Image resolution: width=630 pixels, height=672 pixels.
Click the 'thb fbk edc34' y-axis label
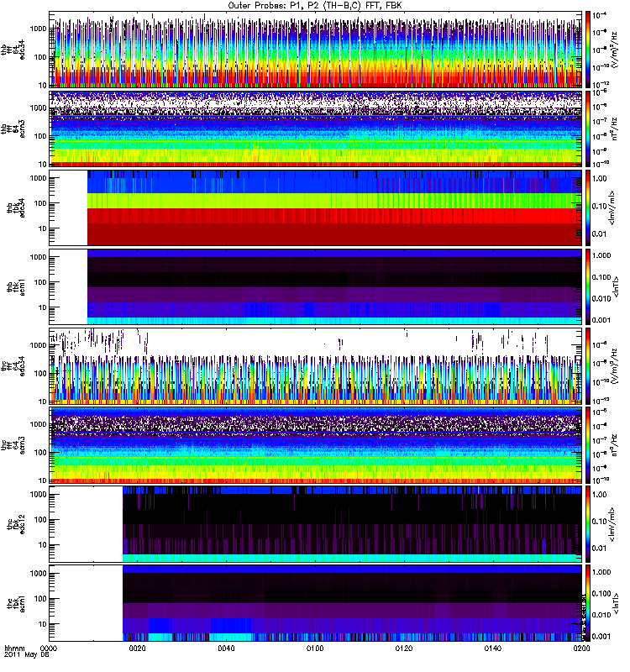(x=16, y=207)
